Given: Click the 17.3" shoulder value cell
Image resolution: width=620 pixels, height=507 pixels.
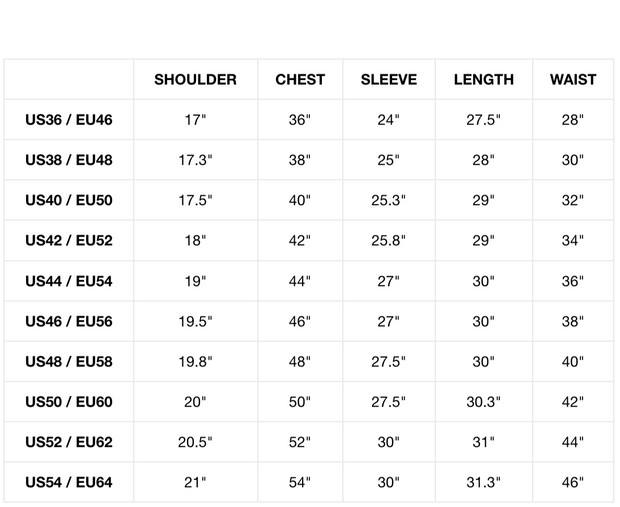Looking at the screenshot, I should tap(195, 160).
